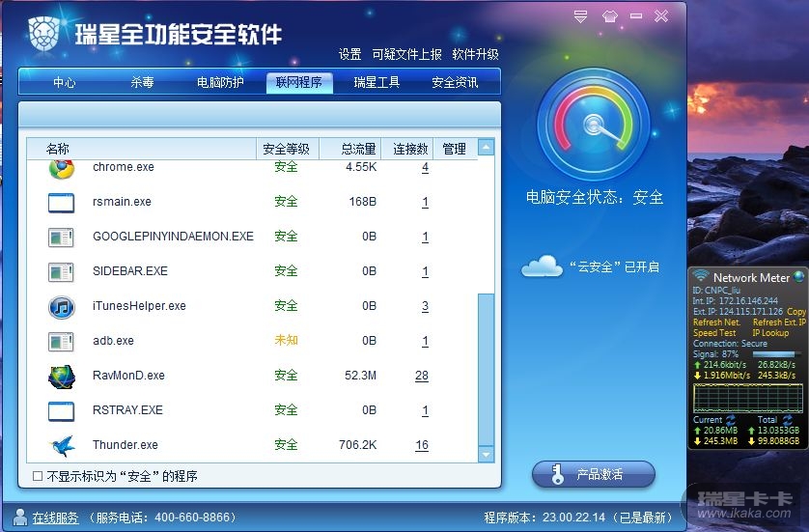Click the list scrollbar up arrow

click(x=486, y=148)
